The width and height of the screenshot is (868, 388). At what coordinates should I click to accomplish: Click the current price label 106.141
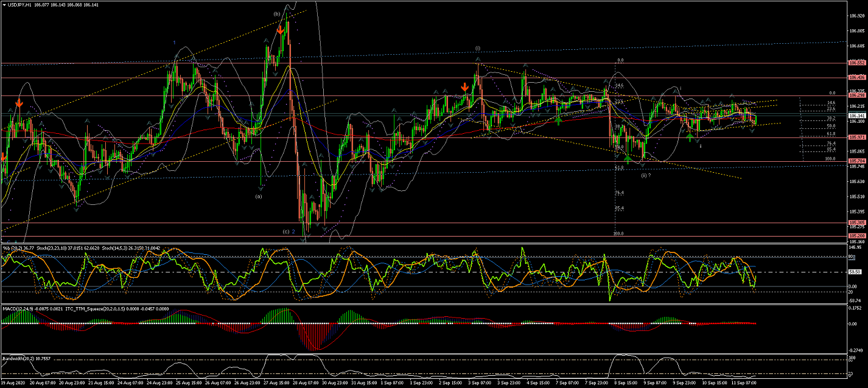pos(857,115)
